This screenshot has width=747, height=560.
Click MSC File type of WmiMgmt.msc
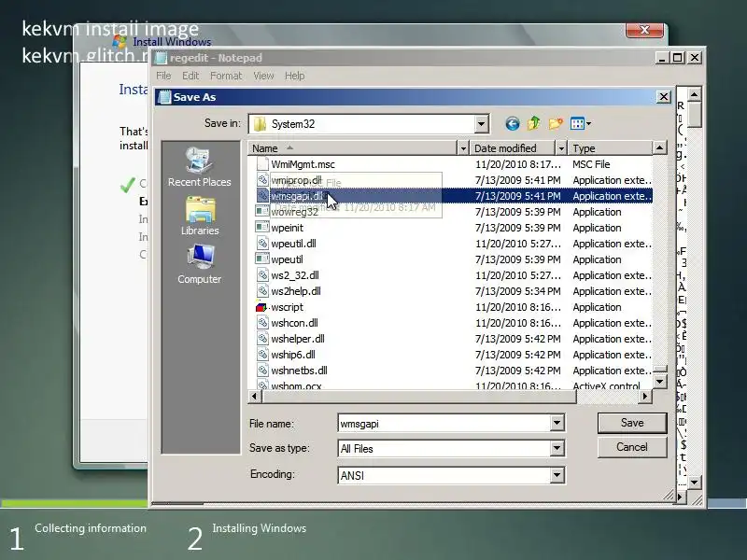tap(591, 164)
